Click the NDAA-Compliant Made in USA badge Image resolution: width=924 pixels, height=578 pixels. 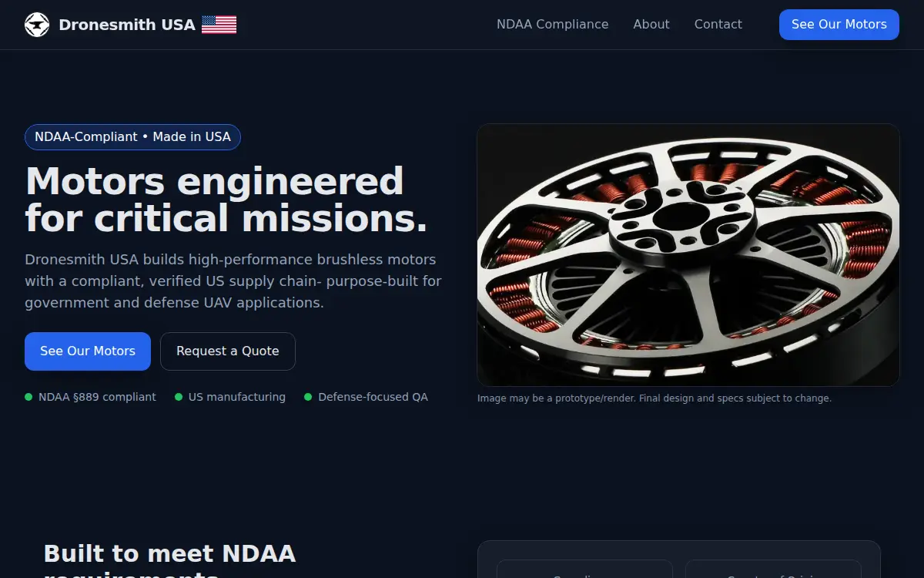click(x=132, y=137)
